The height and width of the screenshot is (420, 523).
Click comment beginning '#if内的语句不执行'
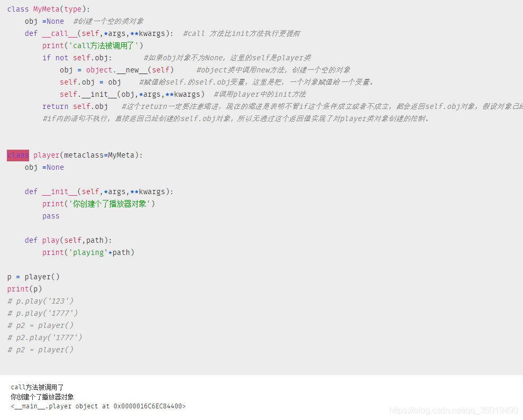pos(236,119)
